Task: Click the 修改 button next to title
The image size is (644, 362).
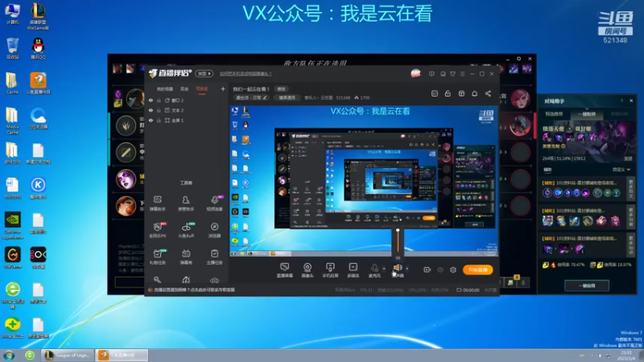Action: (281, 89)
